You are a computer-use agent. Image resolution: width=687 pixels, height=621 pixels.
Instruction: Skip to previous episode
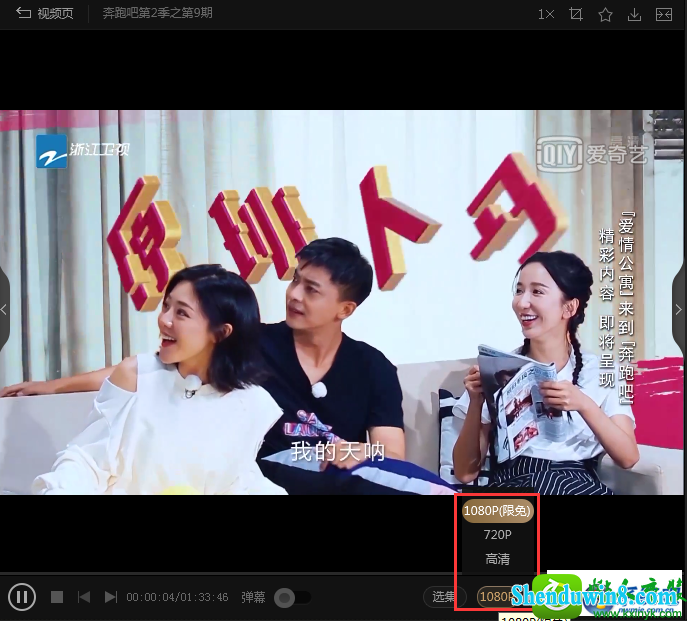[84, 597]
